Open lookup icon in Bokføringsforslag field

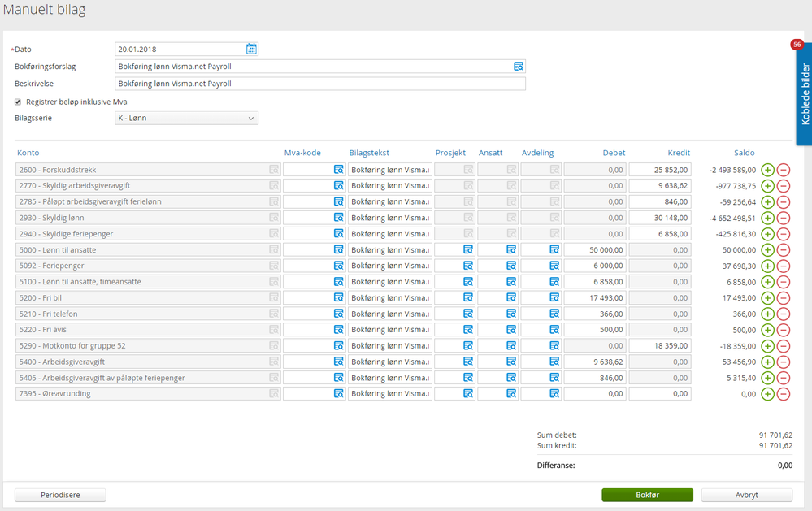click(x=519, y=67)
